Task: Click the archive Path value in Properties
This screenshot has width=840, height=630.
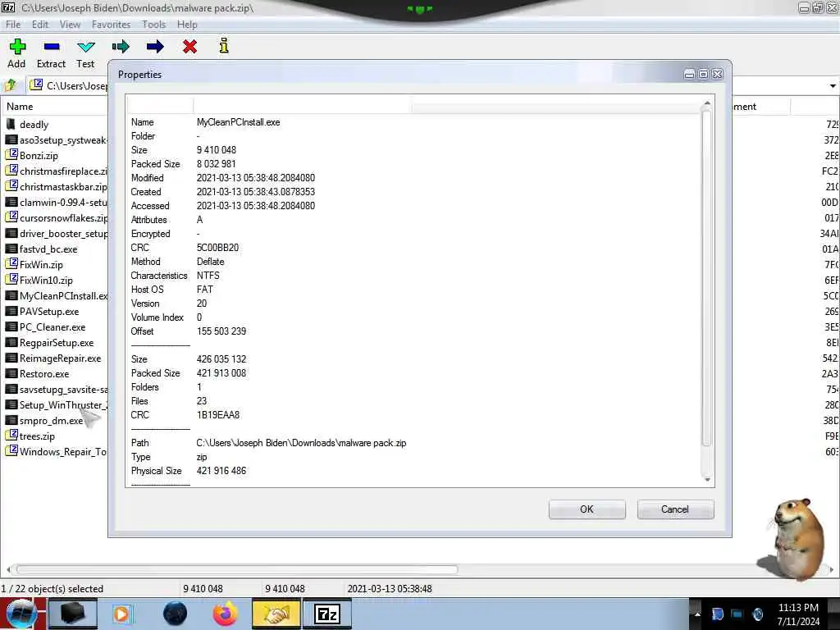Action: [301, 443]
